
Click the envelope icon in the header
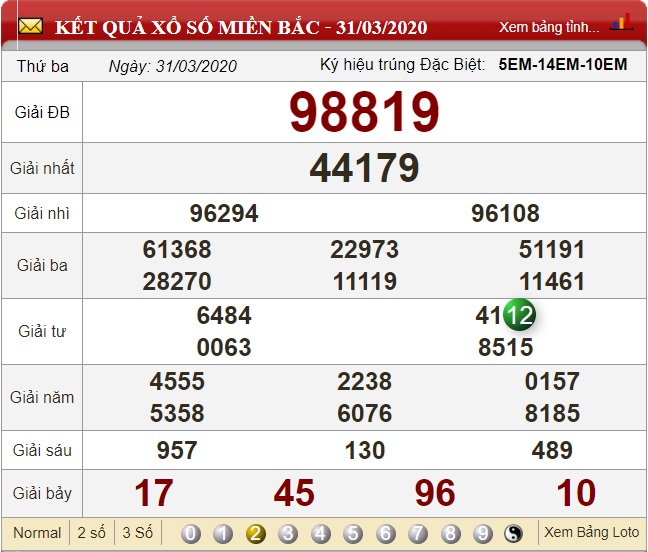coord(30,26)
